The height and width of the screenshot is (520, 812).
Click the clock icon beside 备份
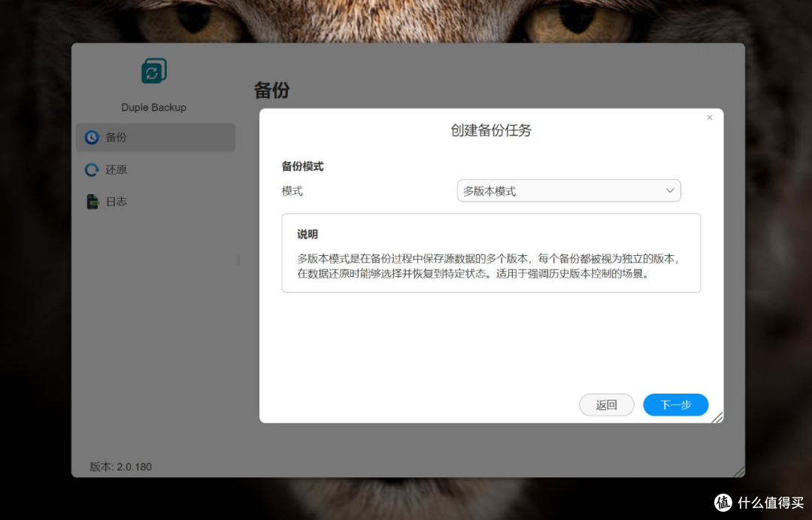(x=92, y=138)
